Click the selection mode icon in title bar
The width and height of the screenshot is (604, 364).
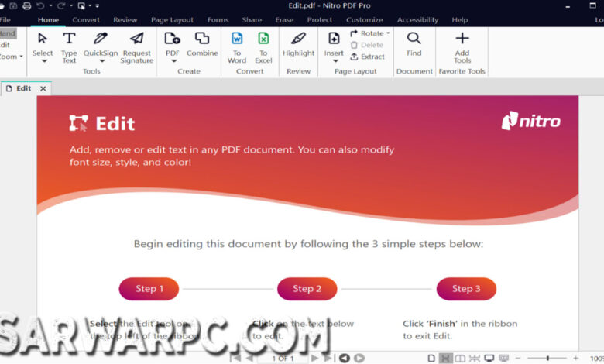pos(81,5)
